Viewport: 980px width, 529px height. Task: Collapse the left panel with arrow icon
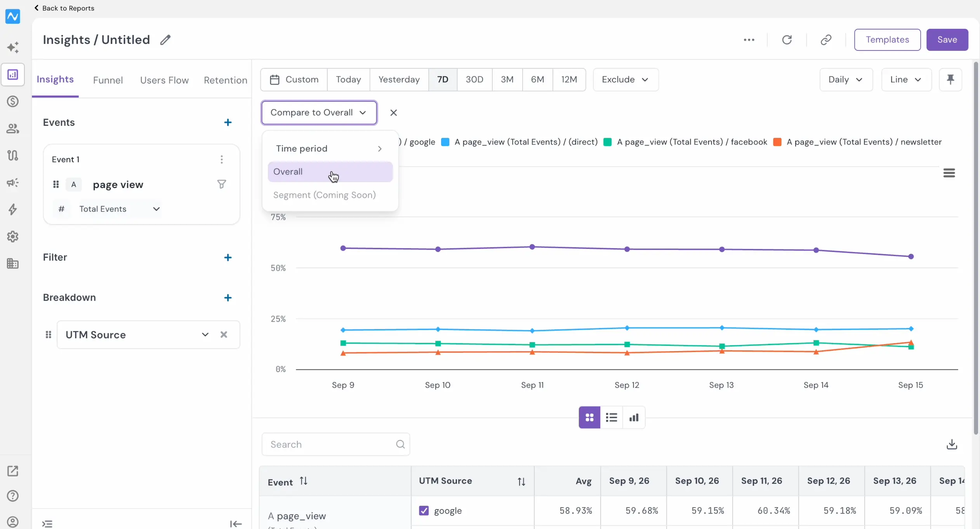click(236, 524)
